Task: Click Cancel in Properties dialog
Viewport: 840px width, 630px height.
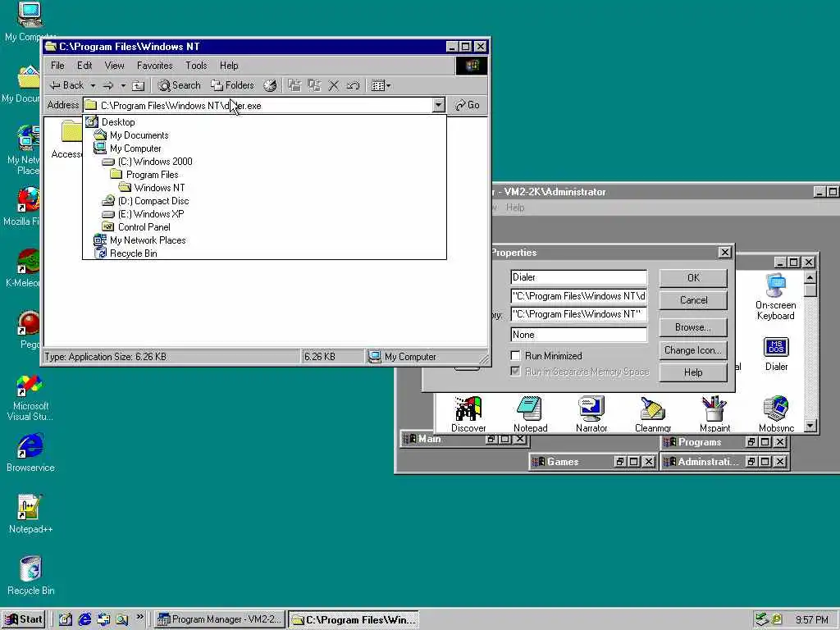Action: (x=693, y=300)
